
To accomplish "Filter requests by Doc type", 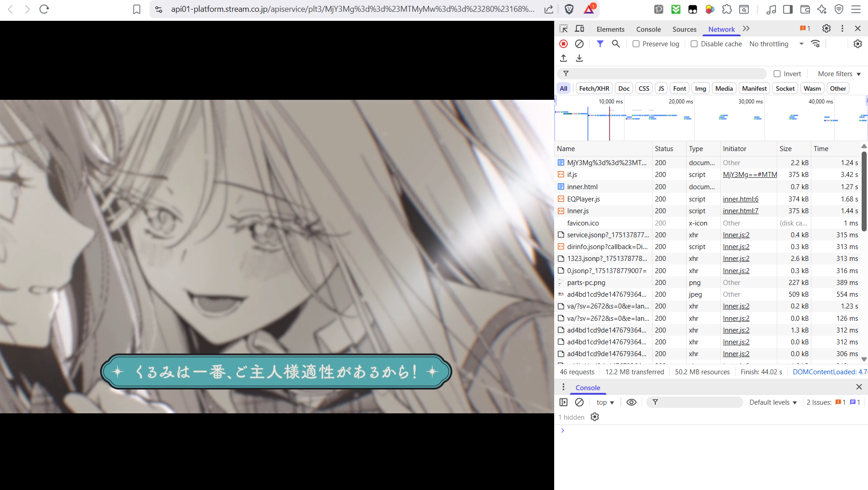I will pyautogui.click(x=624, y=88).
